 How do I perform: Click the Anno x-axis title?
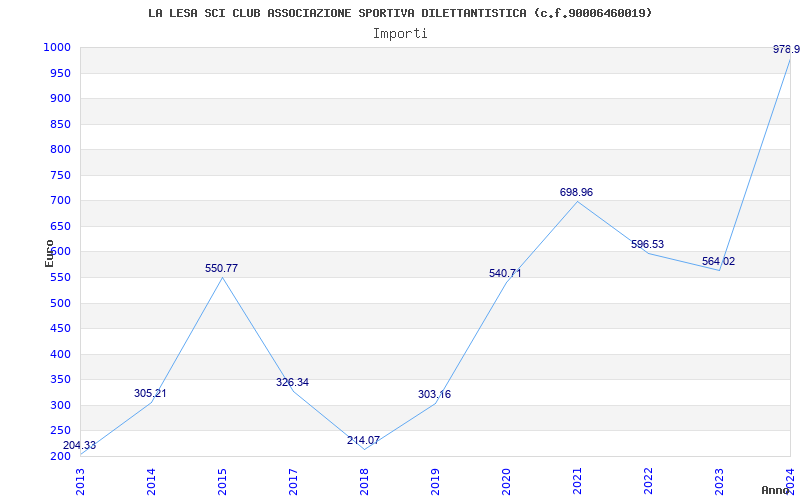[774, 490]
